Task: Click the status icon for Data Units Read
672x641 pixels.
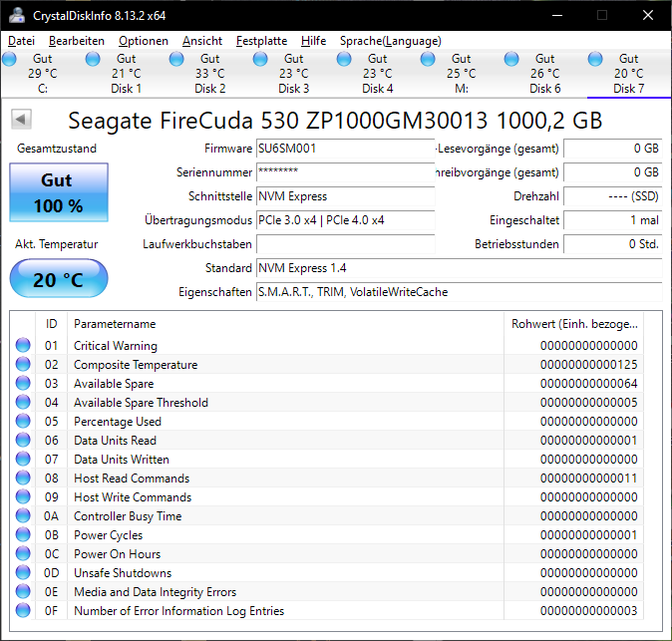Action: [23, 440]
